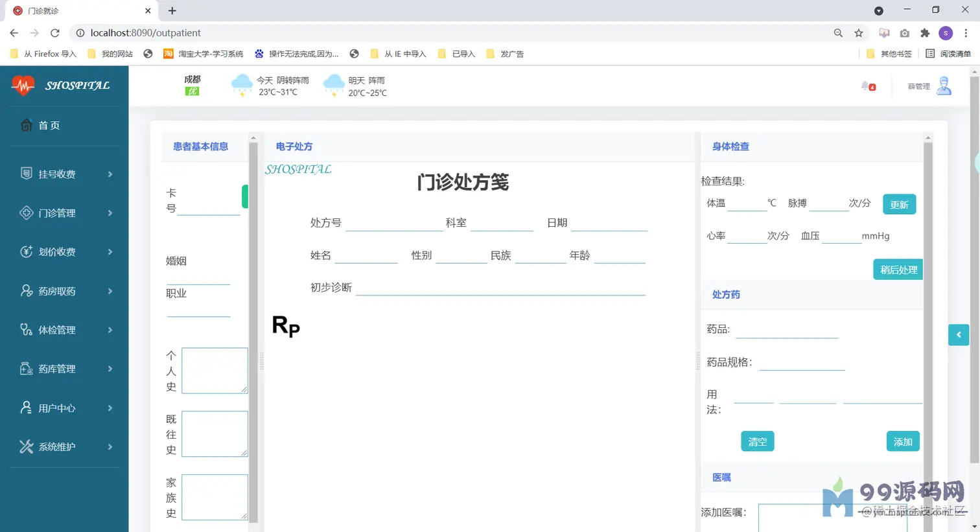The image size is (980, 532).
Task: Expand the 系统维护 menu chevron
Action: [x=110, y=447]
